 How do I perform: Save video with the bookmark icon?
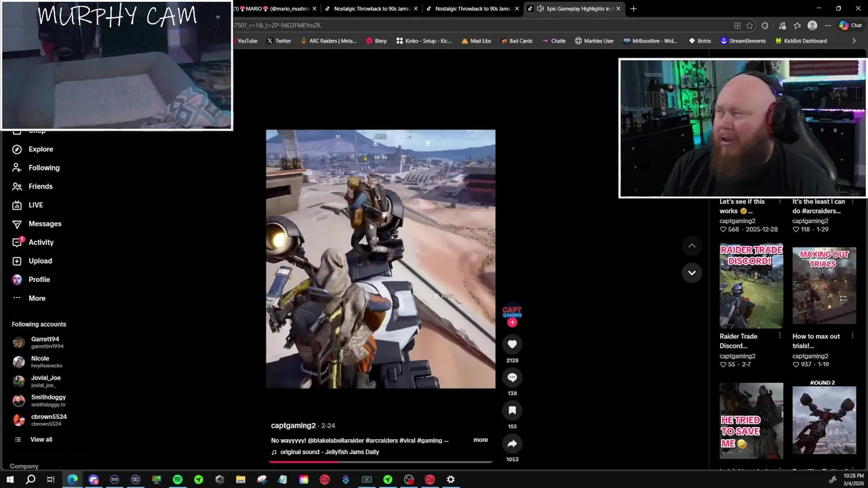(512, 410)
